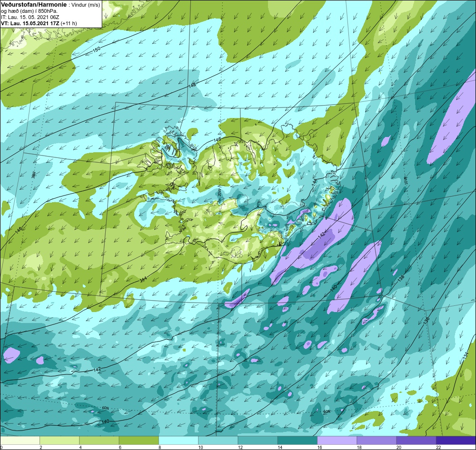
Task: Select the pale cyan 8–10 m/s legend swatch
Action: [x=178, y=440]
